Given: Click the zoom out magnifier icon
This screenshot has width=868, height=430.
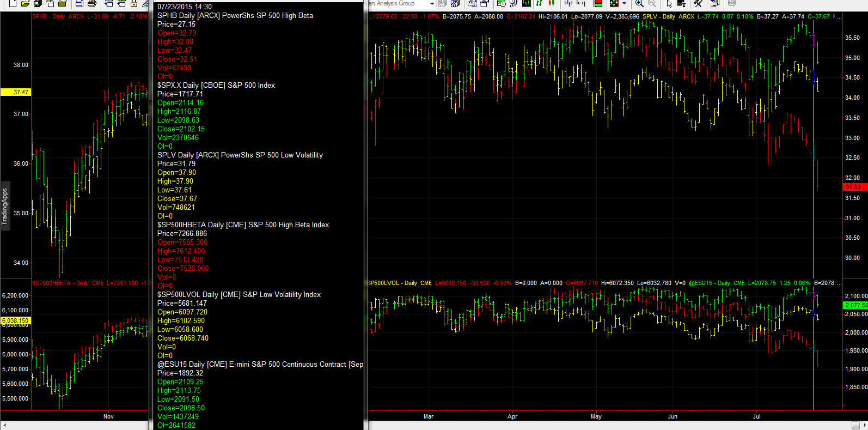Looking at the screenshot, I should pos(652,3).
